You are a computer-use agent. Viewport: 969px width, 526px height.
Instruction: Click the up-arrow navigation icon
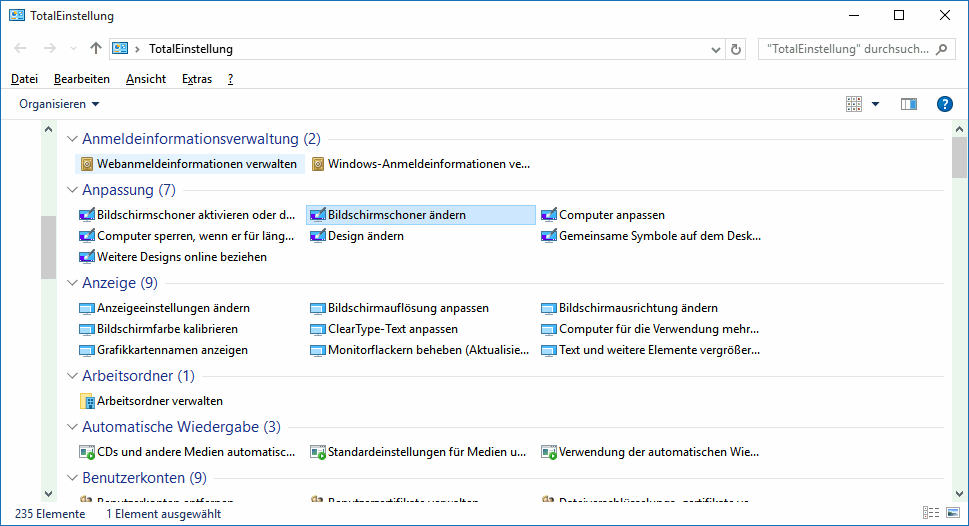(x=96, y=48)
